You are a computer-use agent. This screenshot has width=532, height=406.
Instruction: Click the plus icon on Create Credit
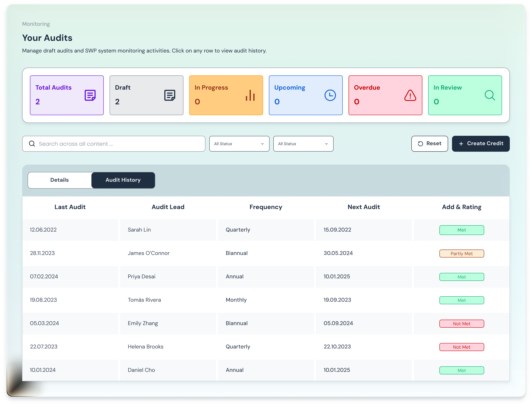461,144
